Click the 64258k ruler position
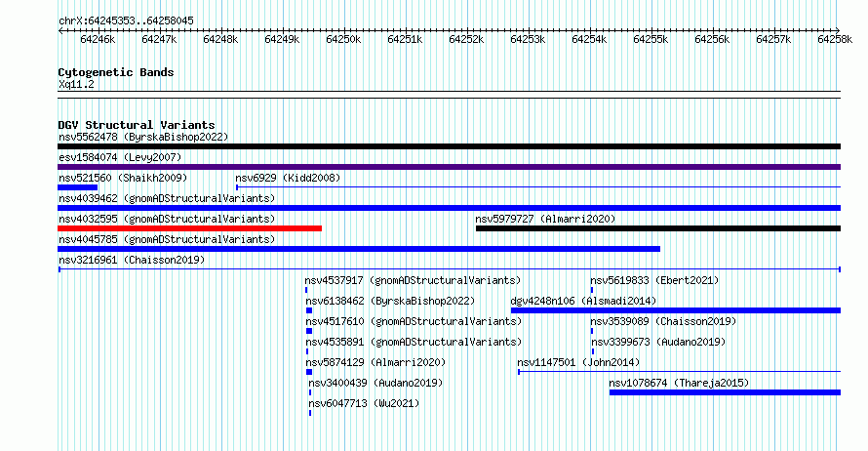 pos(836,39)
